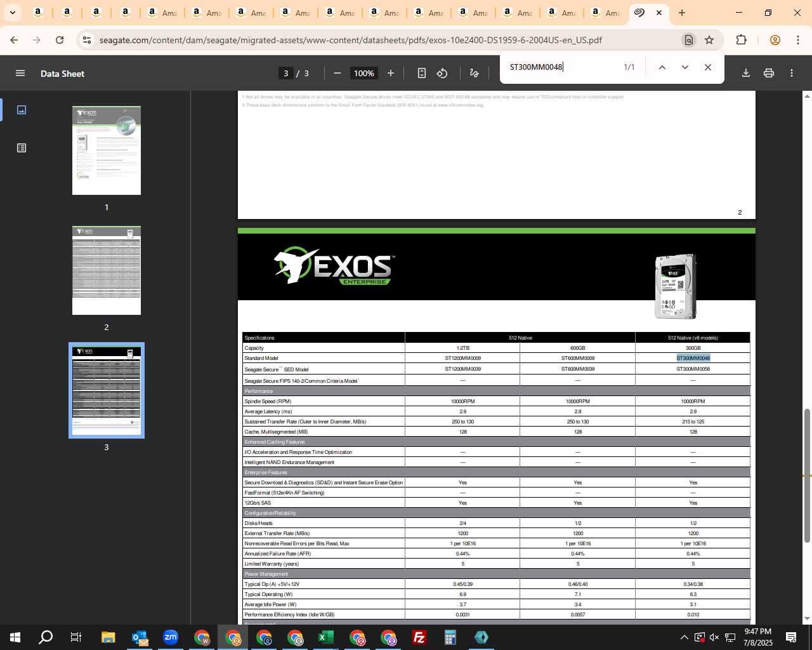812x650 pixels.
Task: Open the PDF viewer more actions menu
Action: [x=792, y=73]
